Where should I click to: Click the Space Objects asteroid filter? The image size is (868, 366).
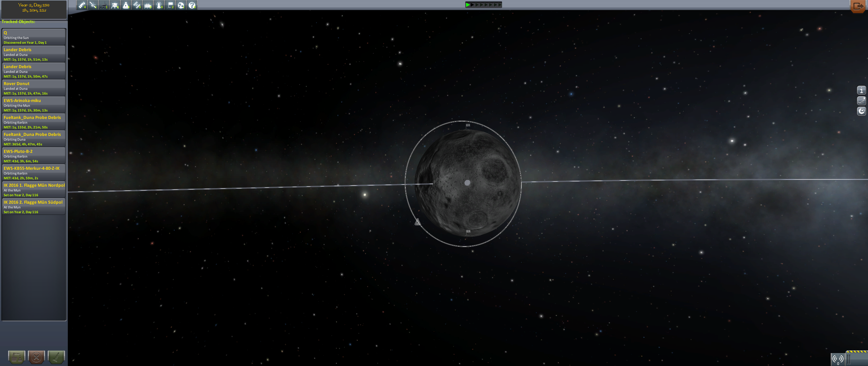[181, 5]
